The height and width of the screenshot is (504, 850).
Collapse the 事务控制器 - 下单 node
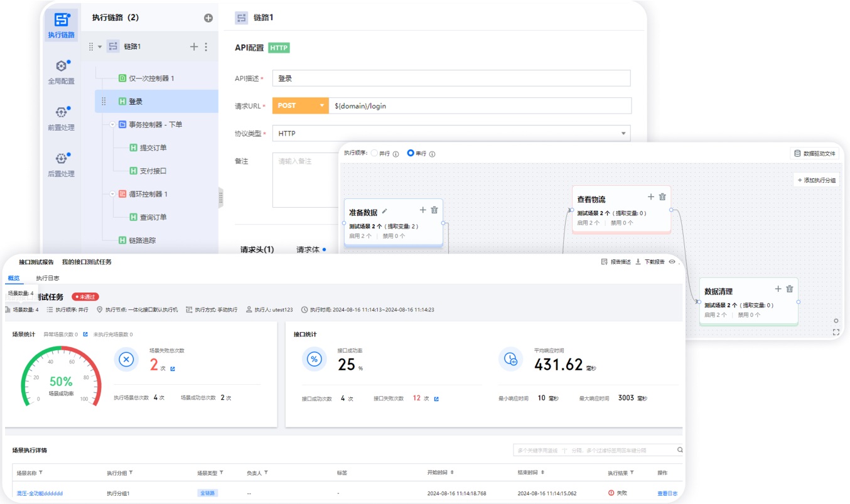113,124
